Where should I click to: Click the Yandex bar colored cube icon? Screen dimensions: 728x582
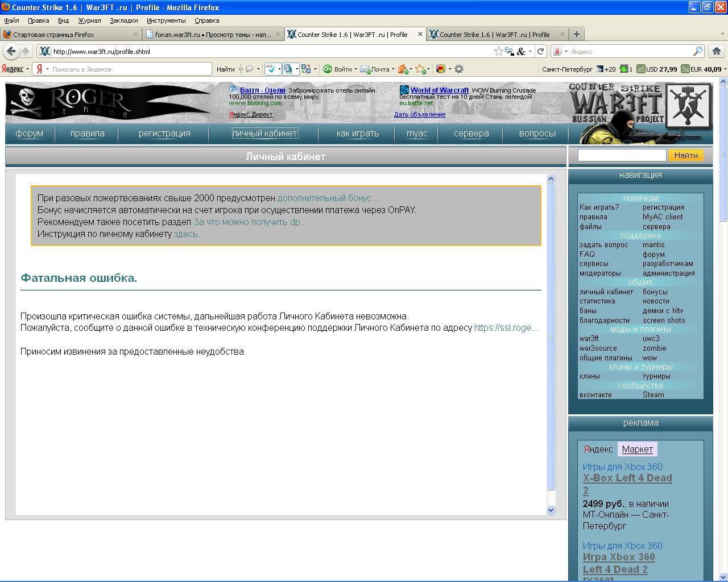tap(440, 69)
